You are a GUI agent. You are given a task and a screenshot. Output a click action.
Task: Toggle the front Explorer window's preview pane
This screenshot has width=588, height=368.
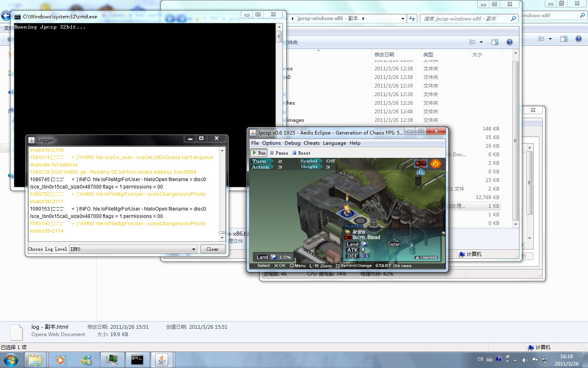click(x=495, y=42)
